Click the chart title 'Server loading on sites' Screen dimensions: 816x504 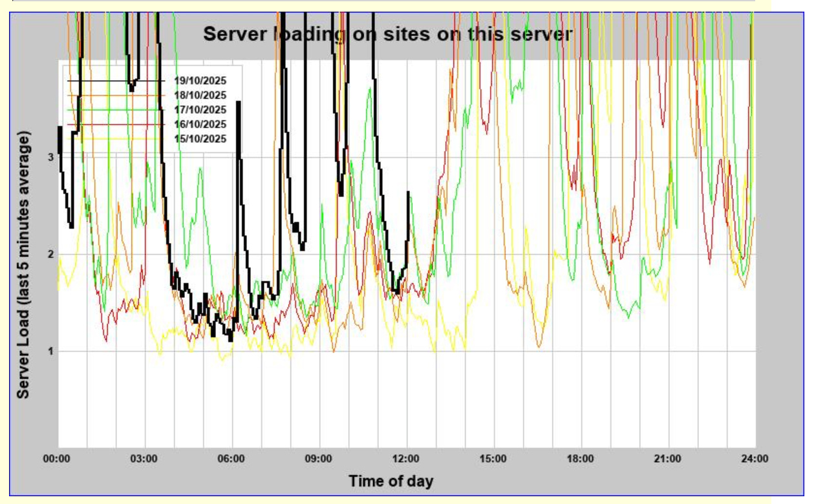[x=388, y=34]
